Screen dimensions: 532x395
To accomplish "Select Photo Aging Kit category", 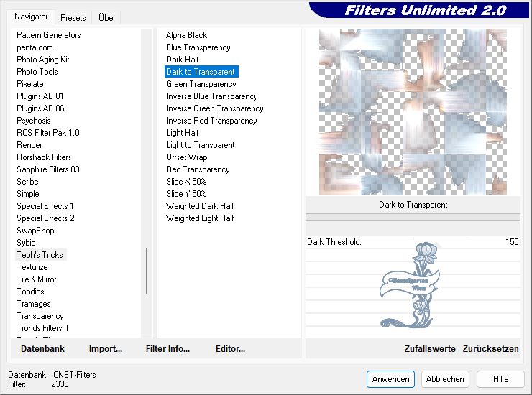I will [43, 60].
